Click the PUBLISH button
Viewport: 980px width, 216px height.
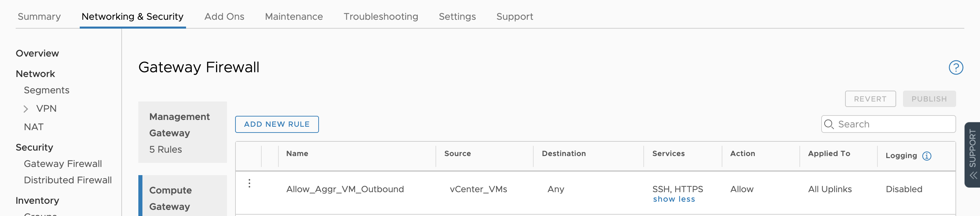point(930,98)
